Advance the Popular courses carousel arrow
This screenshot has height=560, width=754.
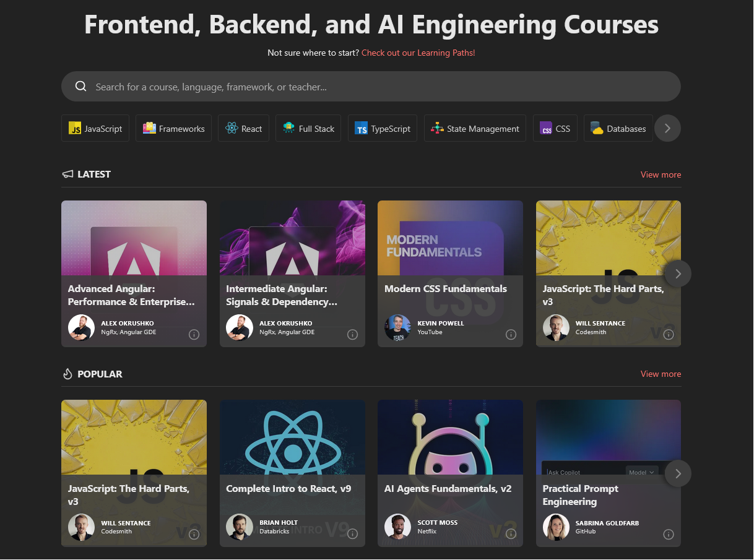click(678, 473)
